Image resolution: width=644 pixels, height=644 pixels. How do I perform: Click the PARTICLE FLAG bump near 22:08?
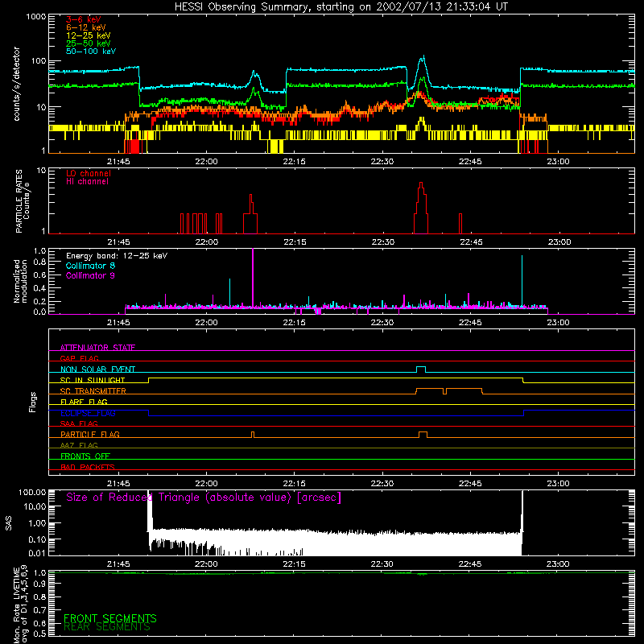tap(253, 434)
